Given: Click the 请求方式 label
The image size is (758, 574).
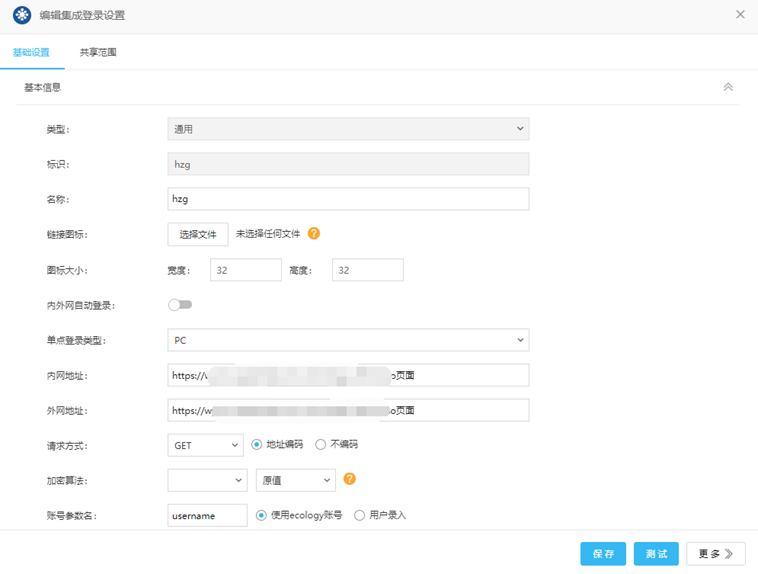Looking at the screenshot, I should [x=67, y=446].
